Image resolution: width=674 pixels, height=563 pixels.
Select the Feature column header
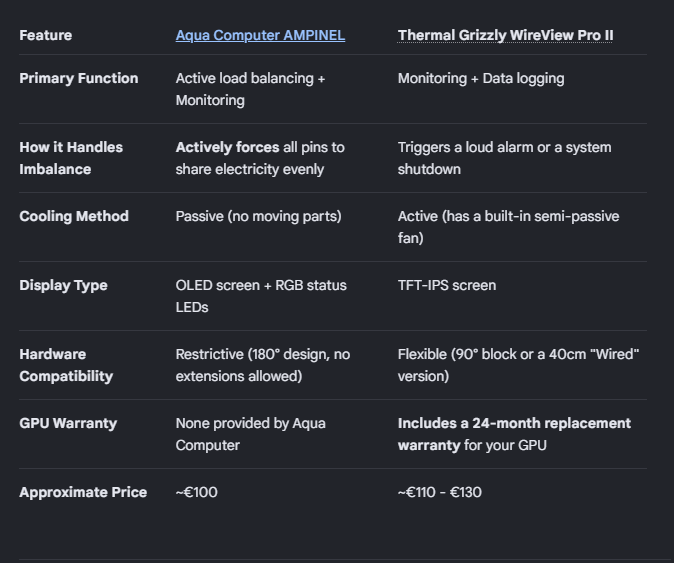coord(46,35)
